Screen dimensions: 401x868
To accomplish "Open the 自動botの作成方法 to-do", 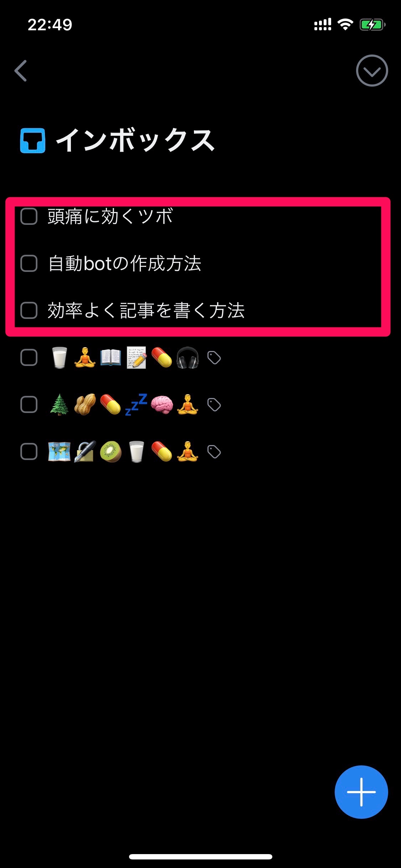I will [125, 264].
